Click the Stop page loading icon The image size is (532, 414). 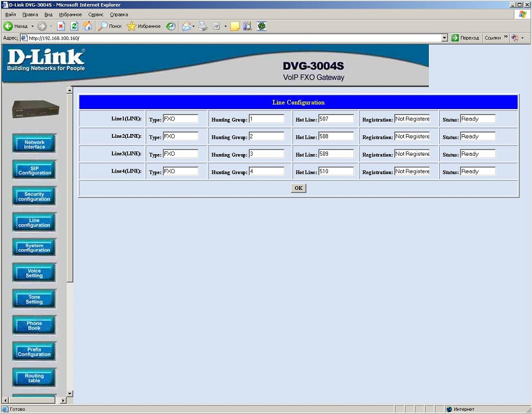pos(61,26)
